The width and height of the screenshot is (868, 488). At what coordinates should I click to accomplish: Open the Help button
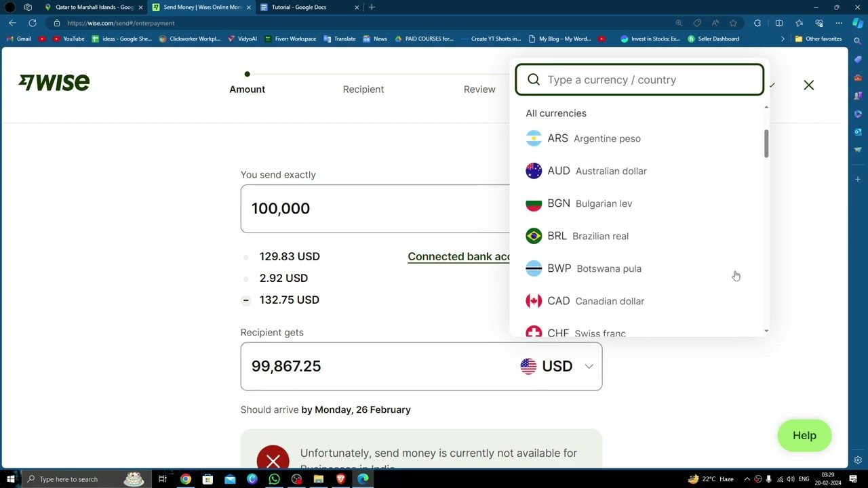804,436
